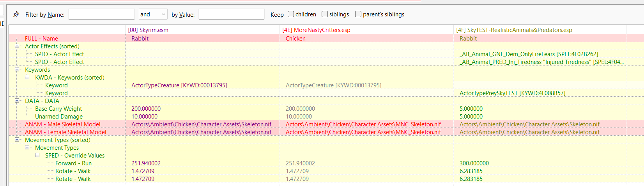644x186 pixels.
Task: Select the Unarmed Damage row label
Action: tap(59, 117)
